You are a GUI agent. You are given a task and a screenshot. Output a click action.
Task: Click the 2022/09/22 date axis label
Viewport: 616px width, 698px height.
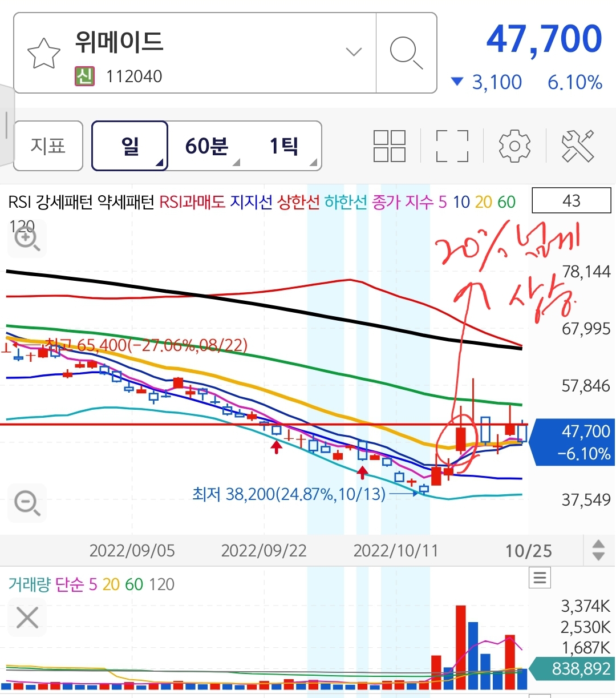264,551
